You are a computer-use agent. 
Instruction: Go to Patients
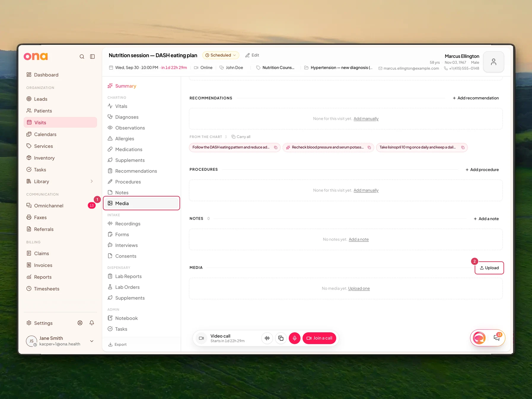point(60,111)
